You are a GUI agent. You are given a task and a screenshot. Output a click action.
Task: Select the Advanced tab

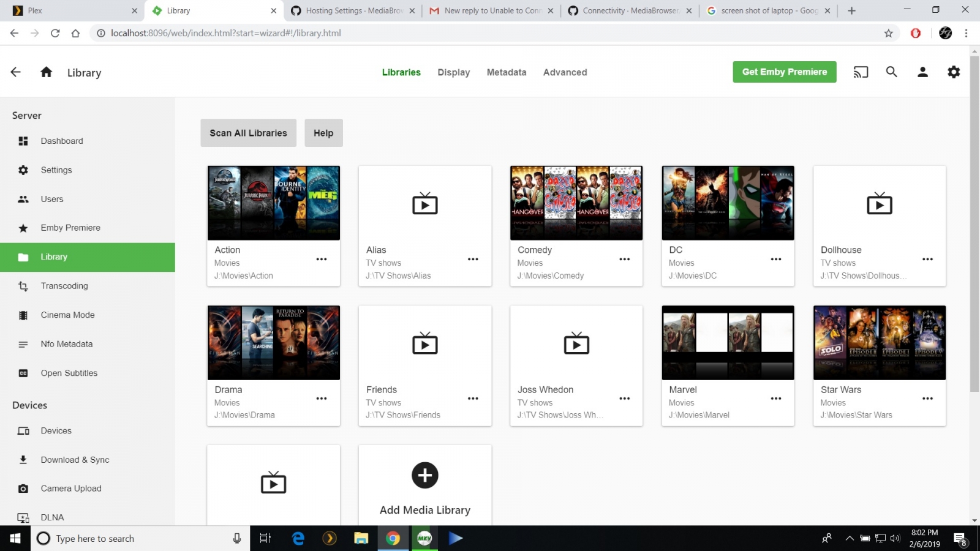point(565,72)
